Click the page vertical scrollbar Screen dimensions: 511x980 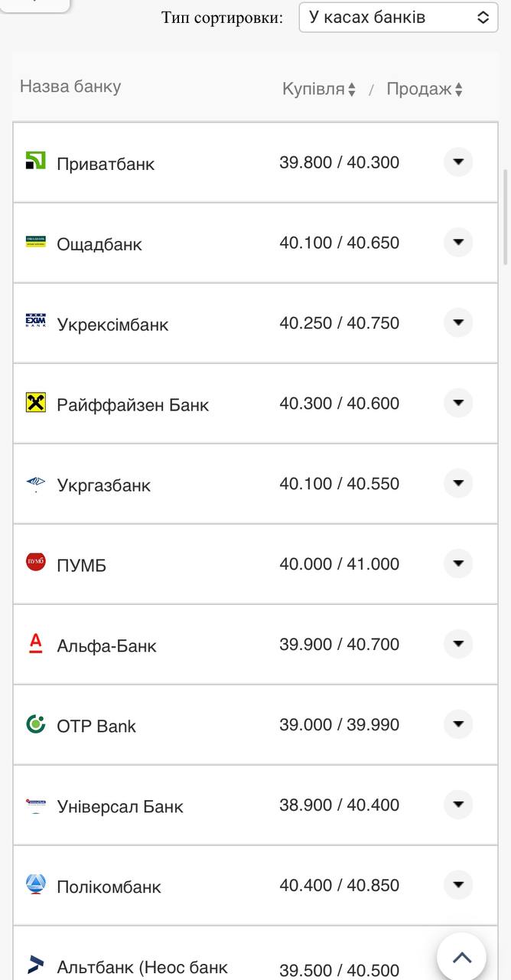(505, 214)
